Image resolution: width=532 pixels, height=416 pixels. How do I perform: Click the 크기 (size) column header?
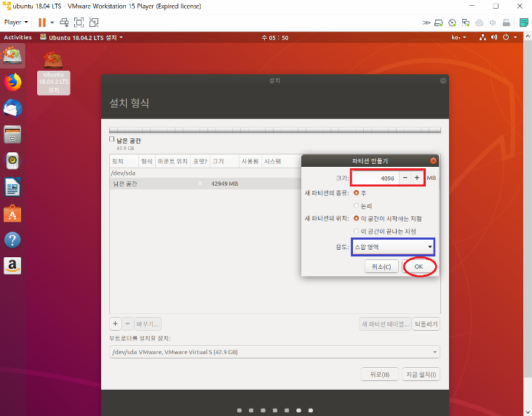click(224, 161)
